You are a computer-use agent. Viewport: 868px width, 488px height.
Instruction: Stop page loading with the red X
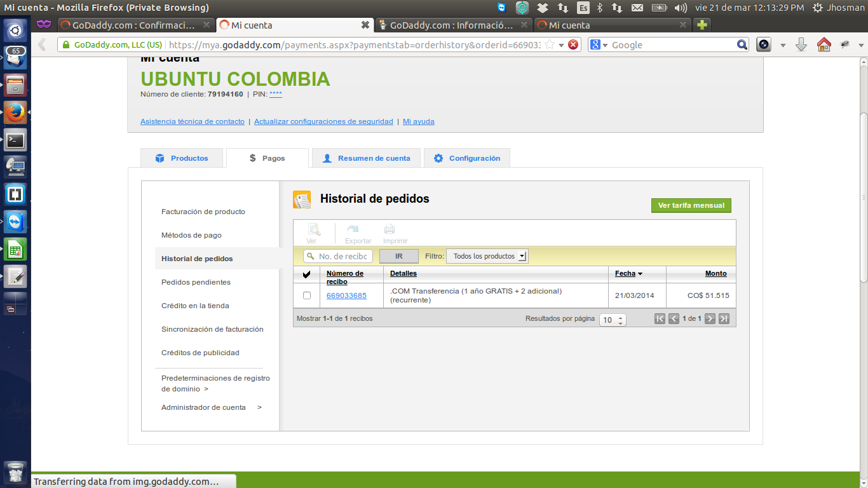[573, 44]
